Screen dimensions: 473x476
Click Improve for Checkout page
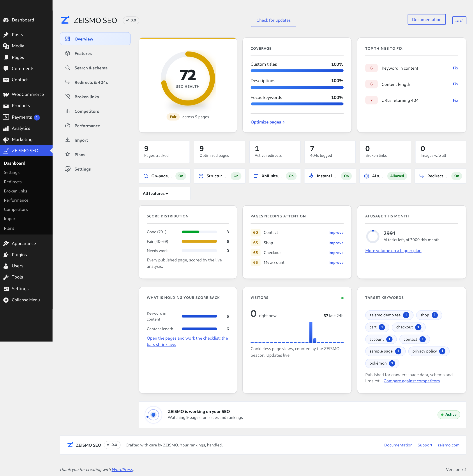click(x=336, y=253)
